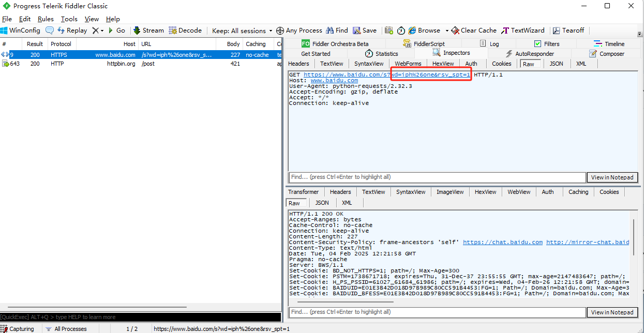Click the Go resume button

point(116,31)
